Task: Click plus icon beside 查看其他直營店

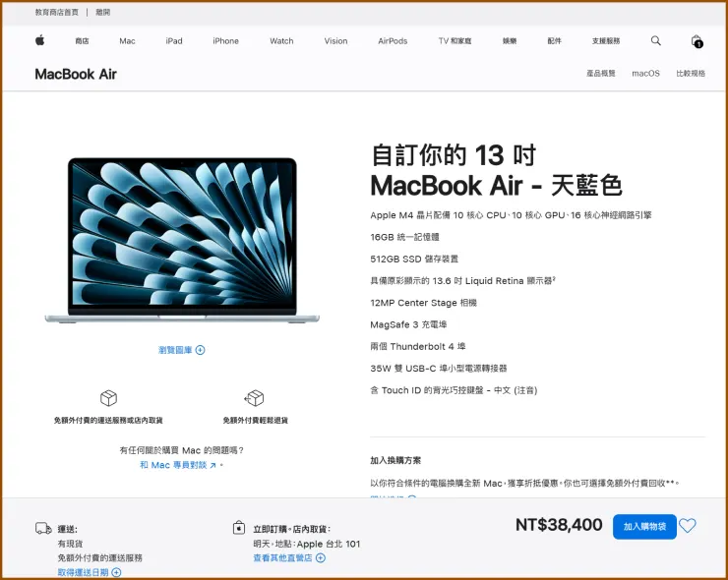Action: 321,557
